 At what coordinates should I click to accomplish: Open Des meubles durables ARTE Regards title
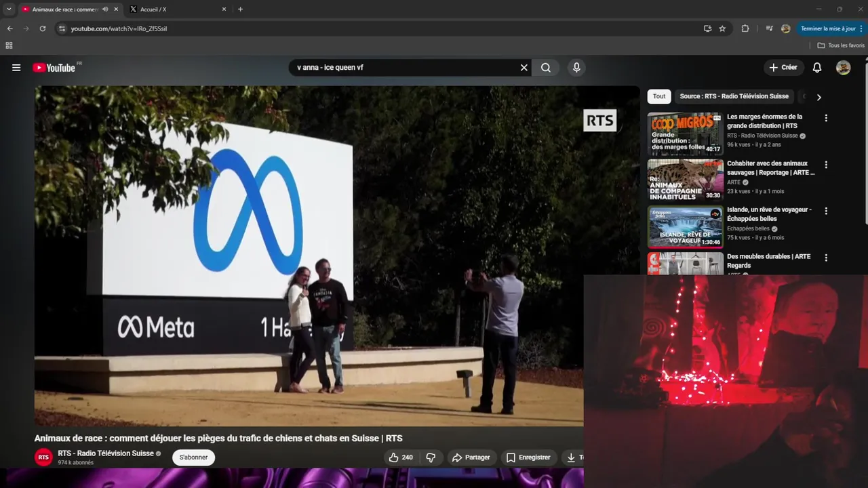pyautogui.click(x=768, y=261)
